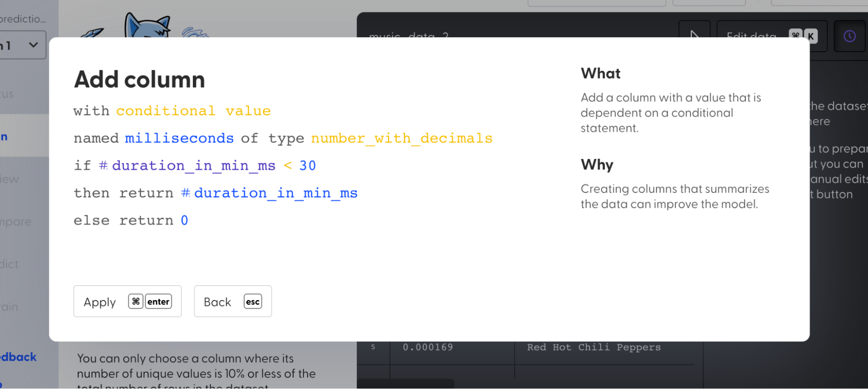Click row number 5 in table
This screenshot has width=868, height=389.
point(373,347)
